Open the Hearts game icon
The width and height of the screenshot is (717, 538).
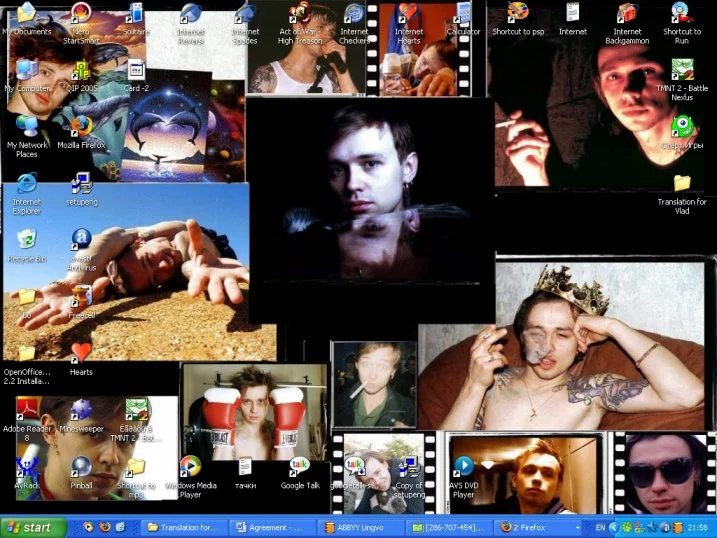tap(81, 353)
